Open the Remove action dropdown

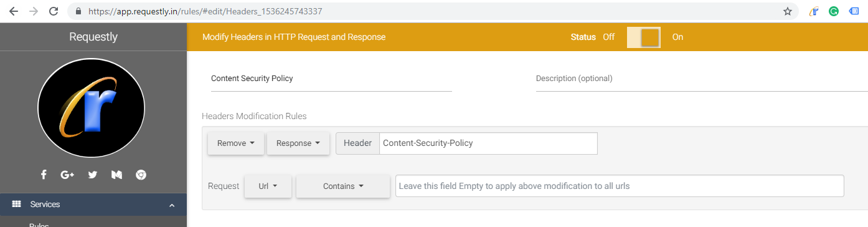236,143
